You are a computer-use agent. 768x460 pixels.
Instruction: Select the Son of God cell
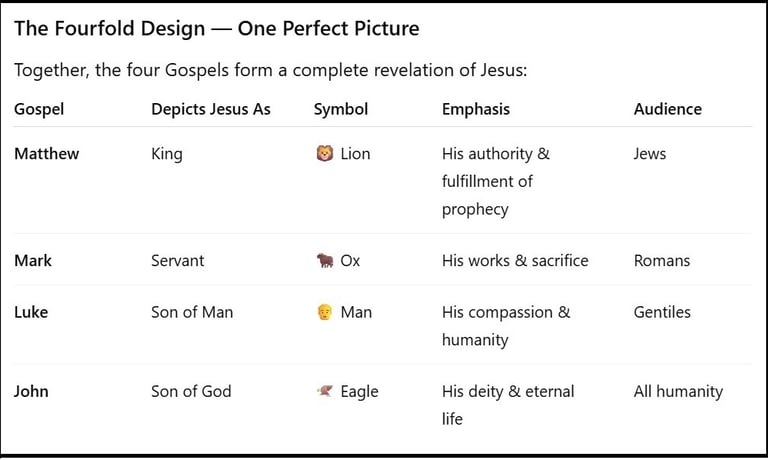point(191,391)
